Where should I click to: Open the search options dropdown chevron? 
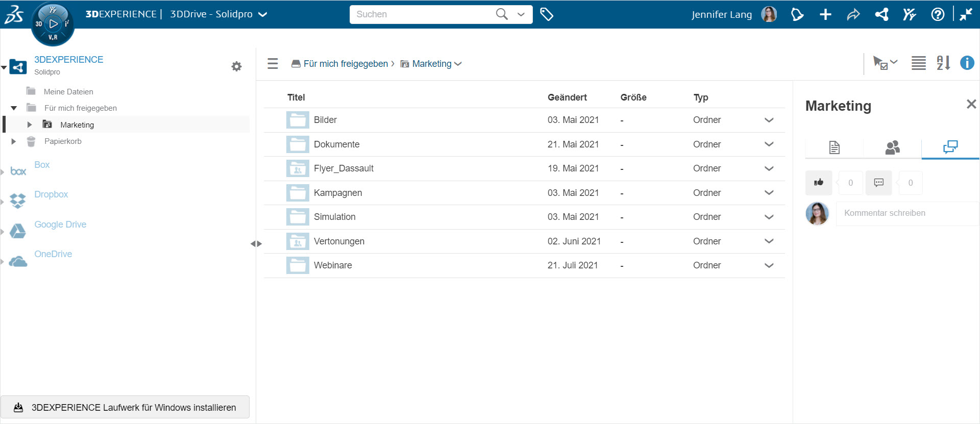(521, 14)
